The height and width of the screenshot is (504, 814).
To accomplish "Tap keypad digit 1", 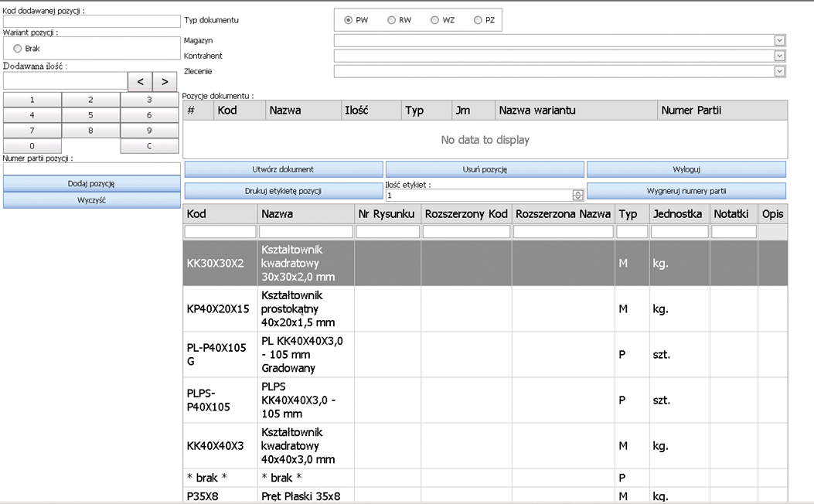I will [32, 100].
